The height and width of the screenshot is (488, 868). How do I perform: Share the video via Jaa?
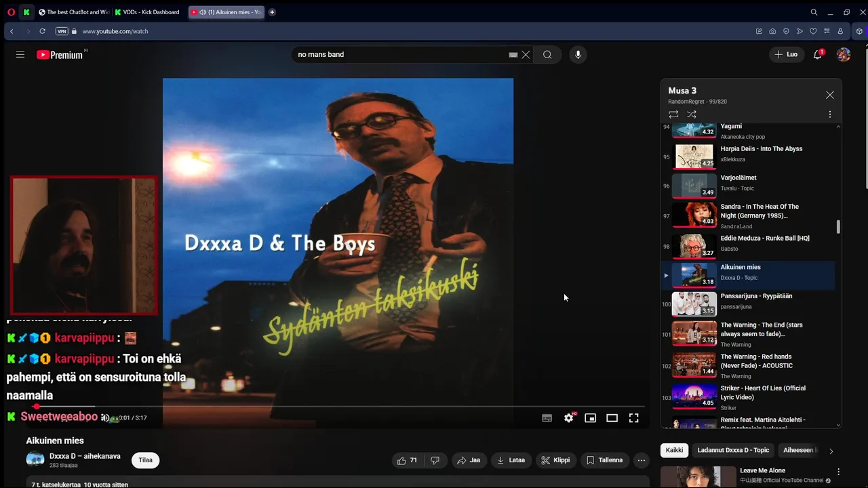(x=469, y=460)
